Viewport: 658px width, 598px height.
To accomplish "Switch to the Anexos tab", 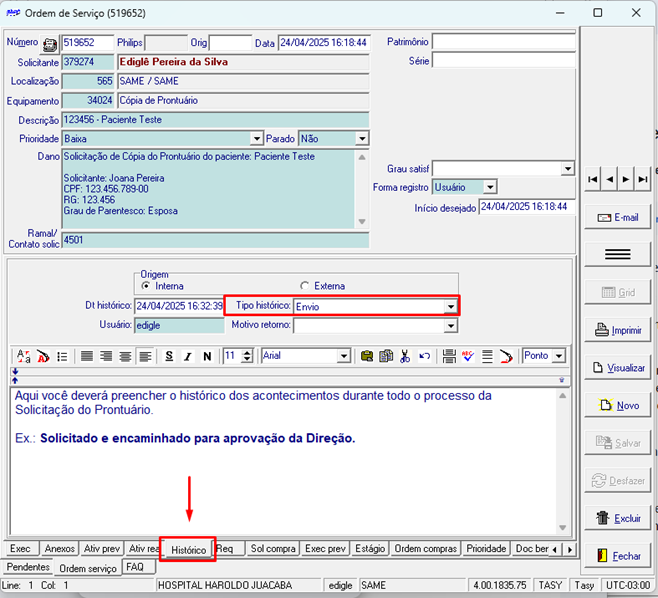I will point(60,548).
